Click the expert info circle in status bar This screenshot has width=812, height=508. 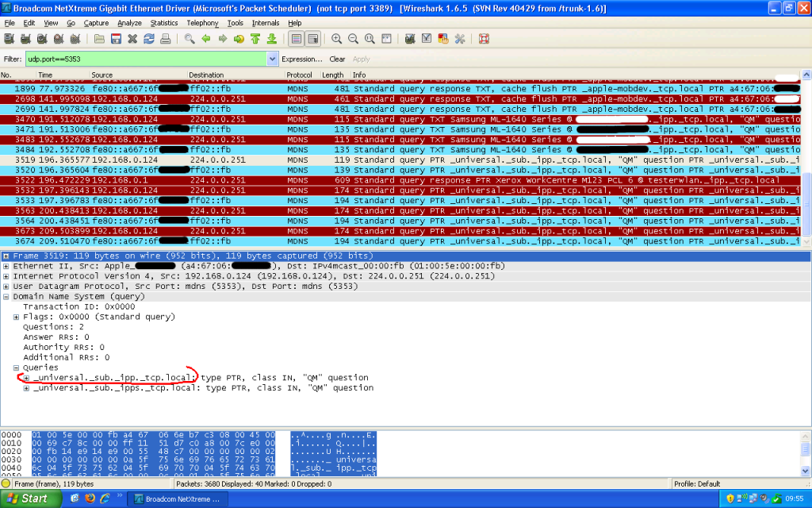[6, 483]
